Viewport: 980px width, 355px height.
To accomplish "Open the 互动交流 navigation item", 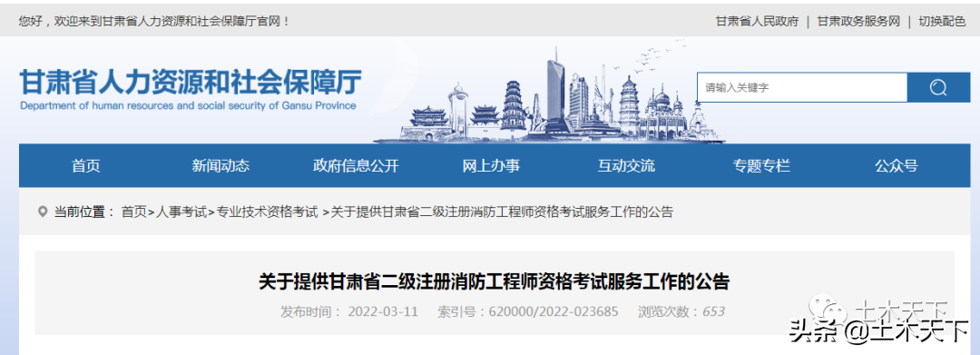I will (x=626, y=165).
